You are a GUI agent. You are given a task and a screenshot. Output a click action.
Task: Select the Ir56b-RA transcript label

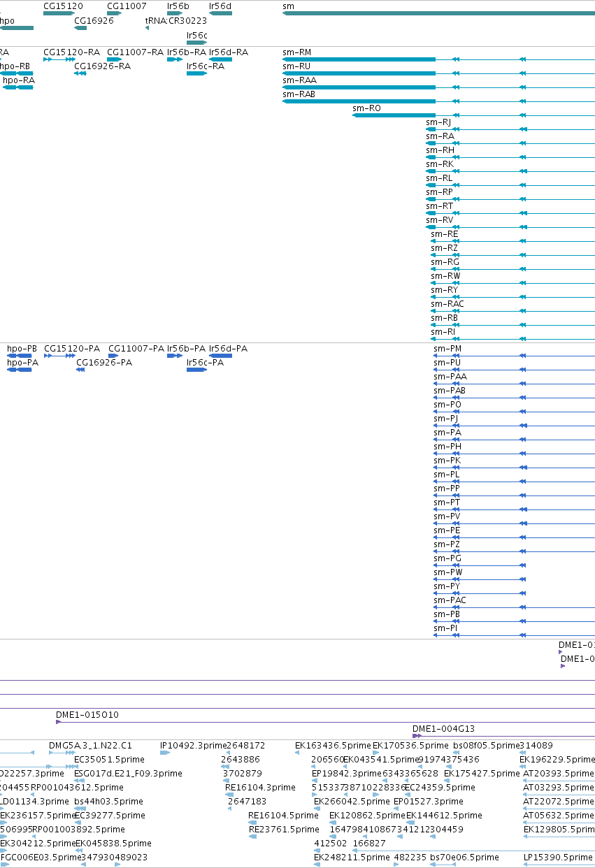pyautogui.click(x=187, y=52)
